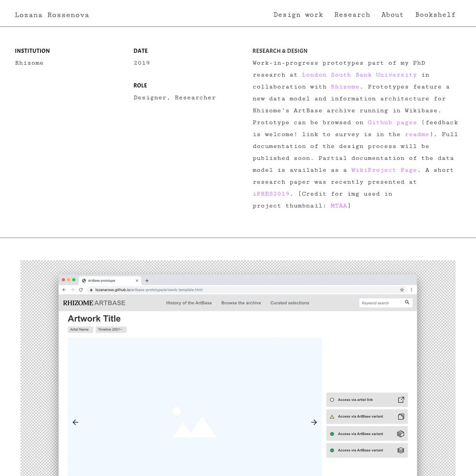The width and height of the screenshot is (476, 476).
Task: Open the iPRES2019 link
Action: tap(271, 194)
